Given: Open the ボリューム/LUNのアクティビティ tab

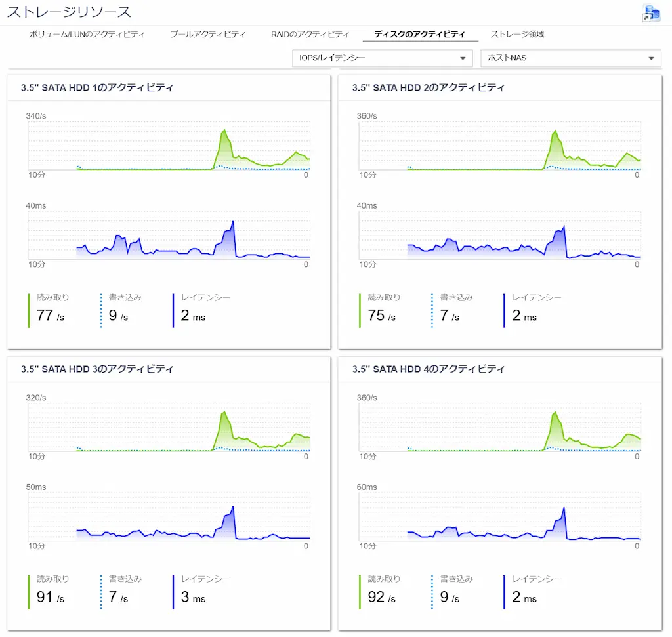Looking at the screenshot, I should [x=87, y=34].
